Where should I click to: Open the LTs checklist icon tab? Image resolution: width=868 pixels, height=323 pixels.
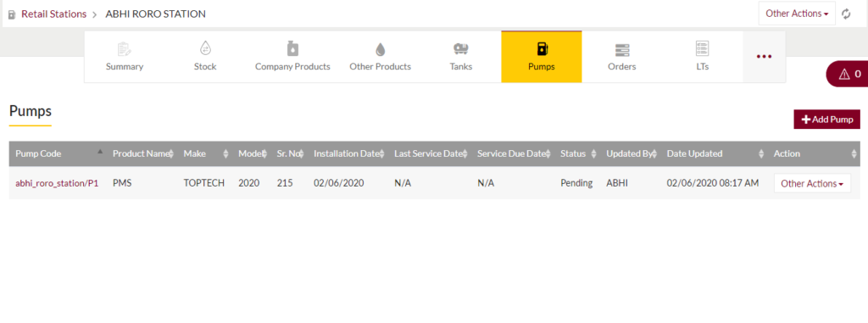[703, 48]
